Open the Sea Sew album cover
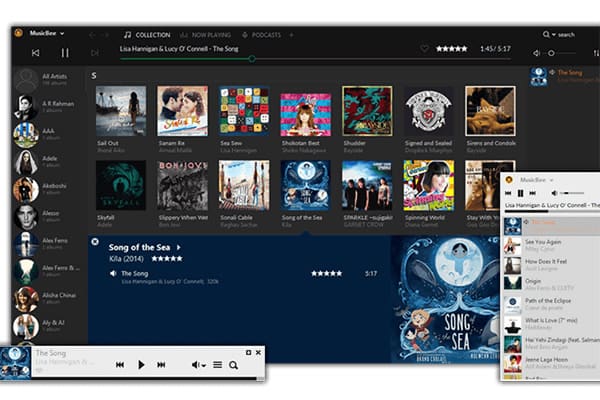This screenshot has width=600, height=400. tap(244, 111)
